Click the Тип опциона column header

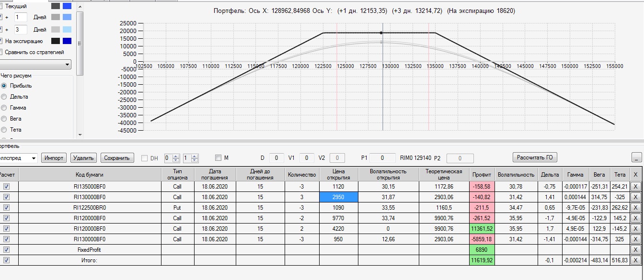177,174
